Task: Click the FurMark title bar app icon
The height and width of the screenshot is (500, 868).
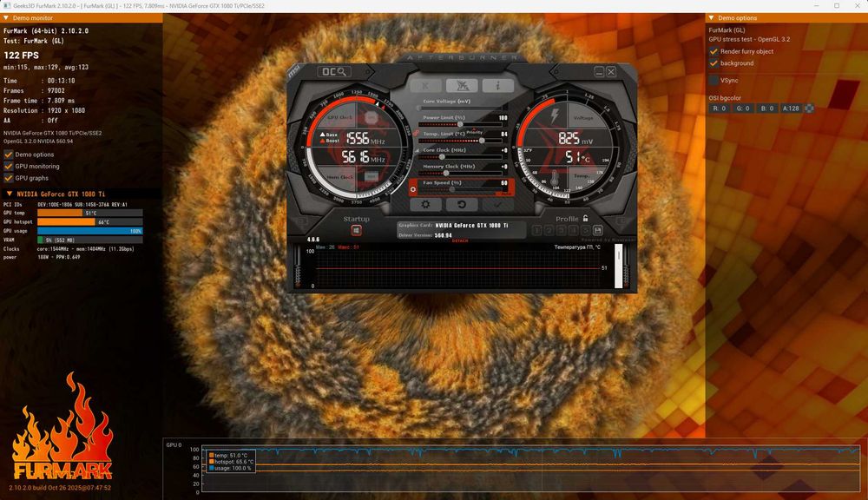Action: point(7,5)
